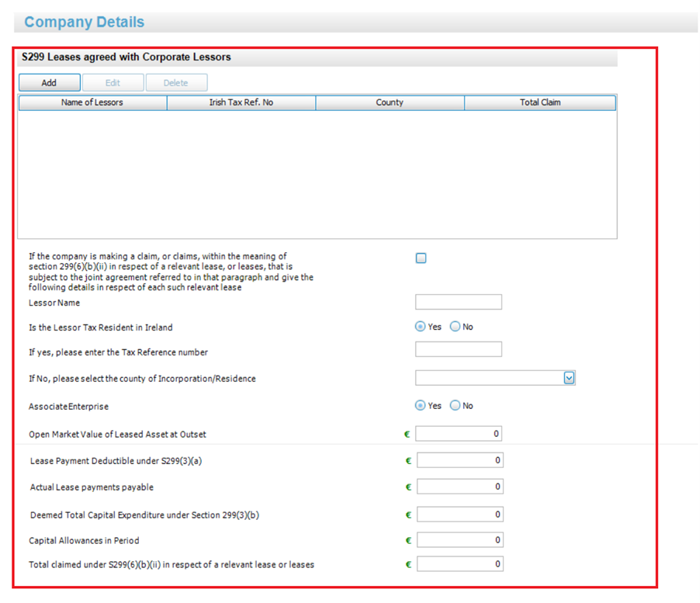
Task: Click the Tax Reference number field
Action: 459,349
